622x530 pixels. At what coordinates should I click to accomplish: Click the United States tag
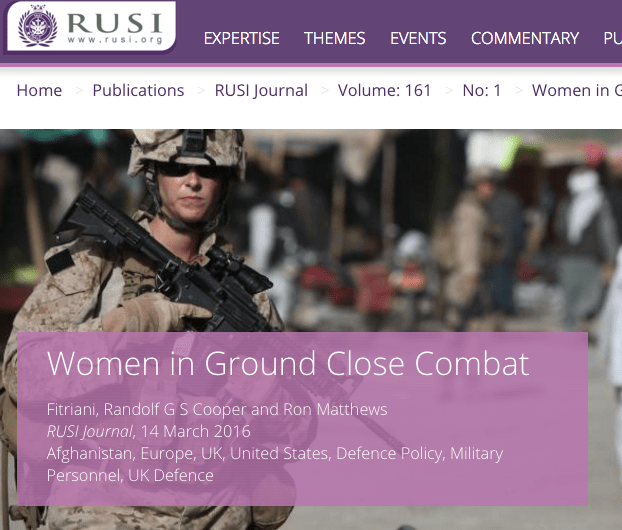(x=279, y=453)
